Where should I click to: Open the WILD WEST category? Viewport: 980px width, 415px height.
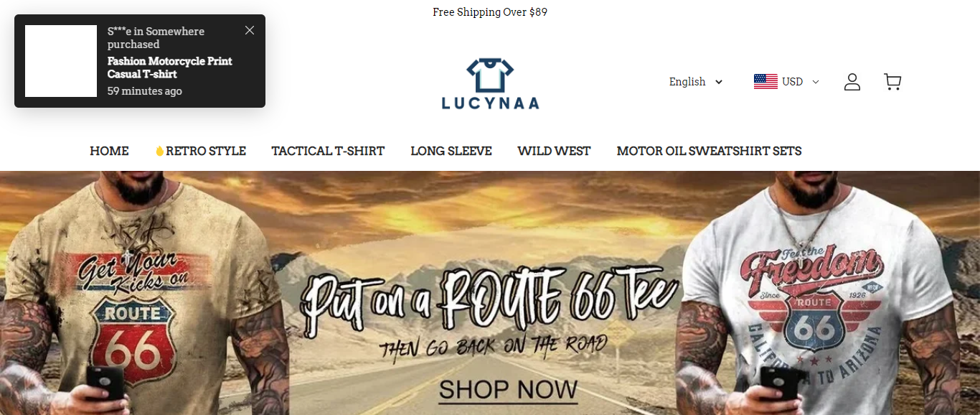click(554, 151)
